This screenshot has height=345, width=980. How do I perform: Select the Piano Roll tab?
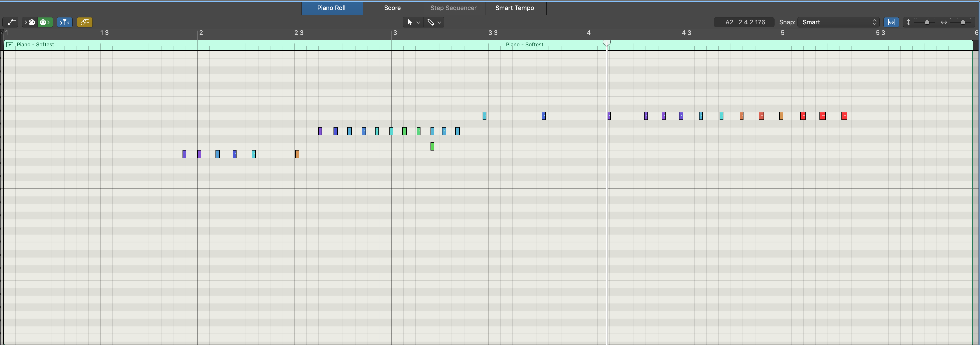click(331, 8)
